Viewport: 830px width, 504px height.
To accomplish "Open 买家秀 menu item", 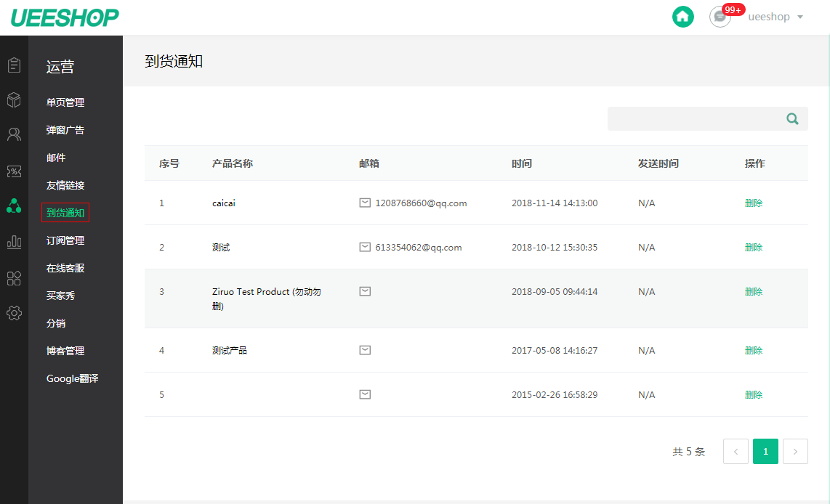I will pos(60,296).
